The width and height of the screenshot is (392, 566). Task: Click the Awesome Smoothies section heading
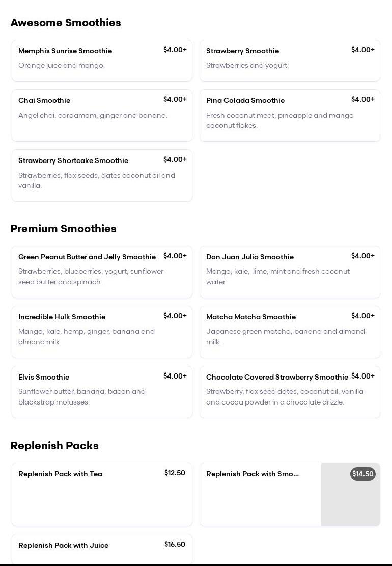click(66, 23)
